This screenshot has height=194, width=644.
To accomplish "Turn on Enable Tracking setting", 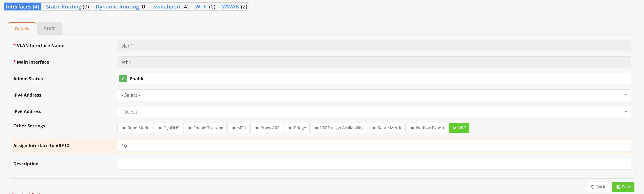I will pos(205,128).
